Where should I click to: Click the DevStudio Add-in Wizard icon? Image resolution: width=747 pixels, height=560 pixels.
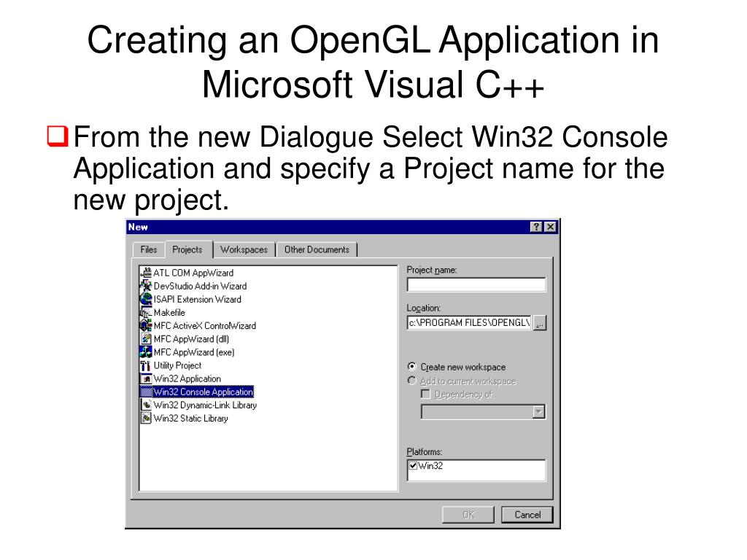(x=146, y=286)
